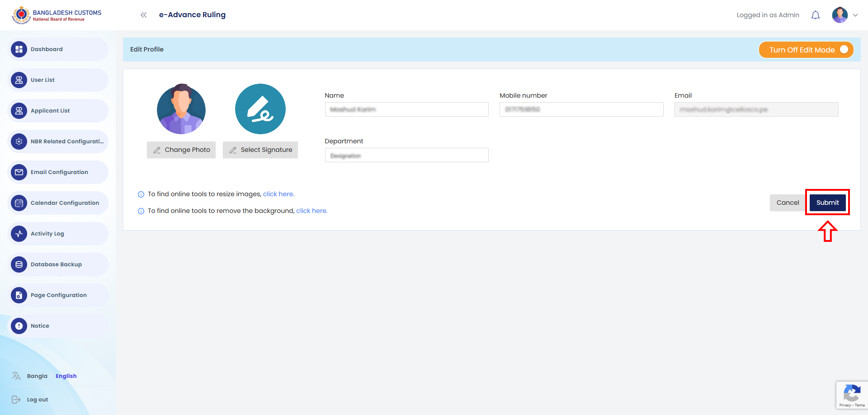Open the Dashboard sidebar icon
This screenshot has width=868, height=415.
pos(19,49)
